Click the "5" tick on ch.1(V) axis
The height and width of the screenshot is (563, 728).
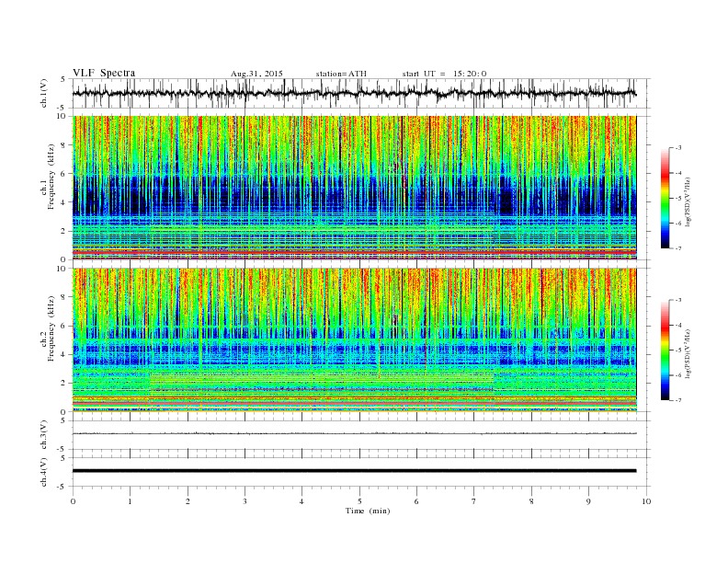(x=63, y=79)
